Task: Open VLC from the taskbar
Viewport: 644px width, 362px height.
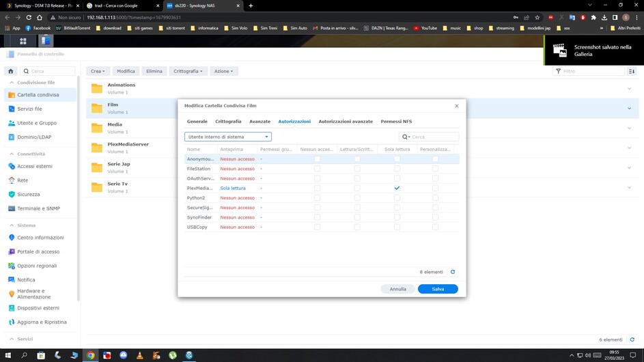Action: point(139,355)
